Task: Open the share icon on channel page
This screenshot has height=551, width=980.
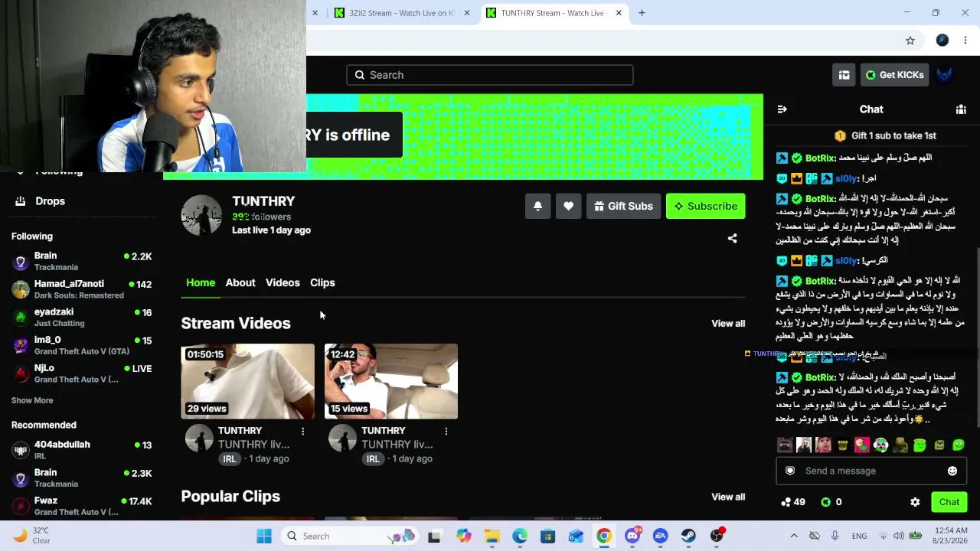Action: click(x=732, y=239)
